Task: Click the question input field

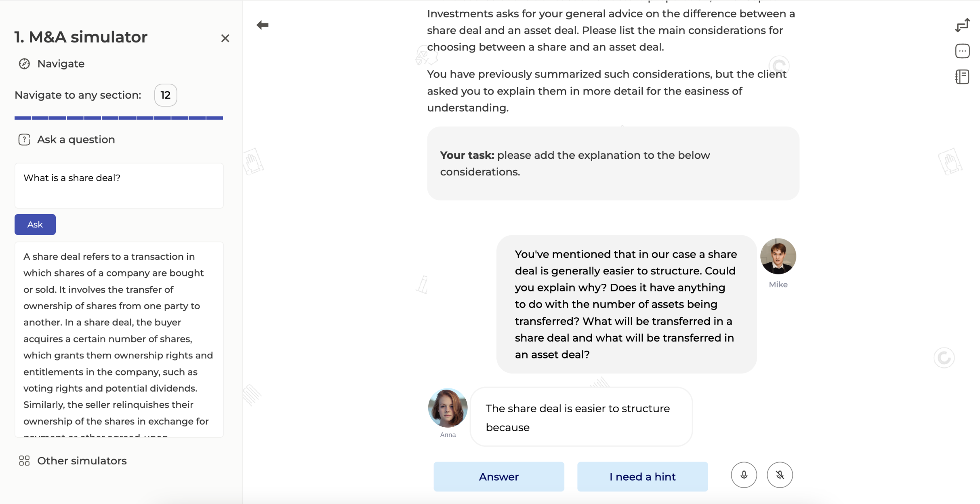Action: (119, 186)
